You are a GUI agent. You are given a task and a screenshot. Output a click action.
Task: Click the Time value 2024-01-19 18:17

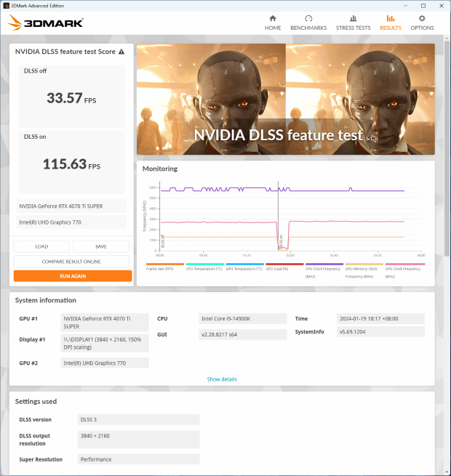point(380,318)
